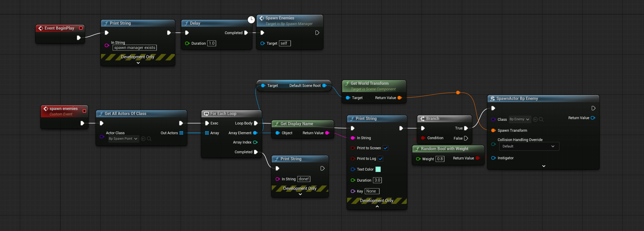
Task: Click browse magnifier icon next to Bp Spawn Point
Action: tap(149, 139)
